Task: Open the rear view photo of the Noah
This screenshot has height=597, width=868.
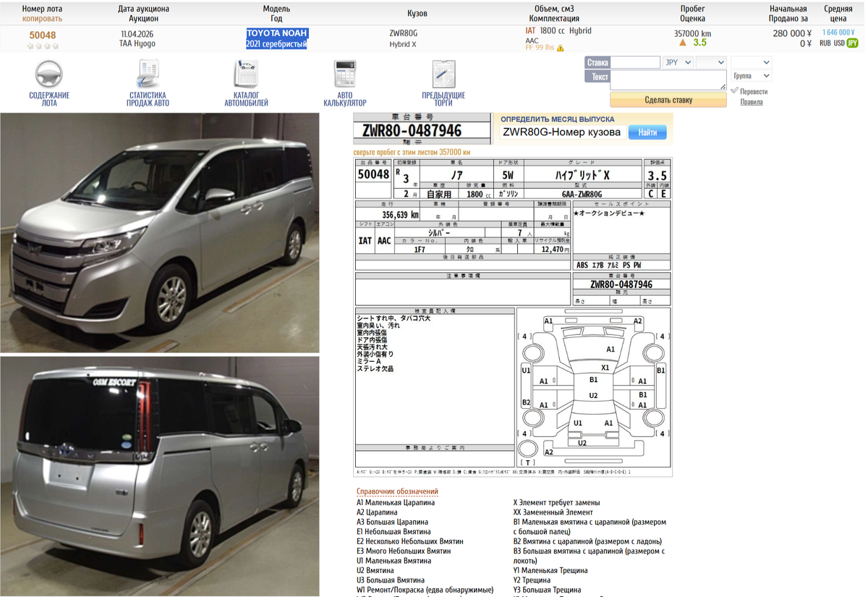Action: coord(160,476)
